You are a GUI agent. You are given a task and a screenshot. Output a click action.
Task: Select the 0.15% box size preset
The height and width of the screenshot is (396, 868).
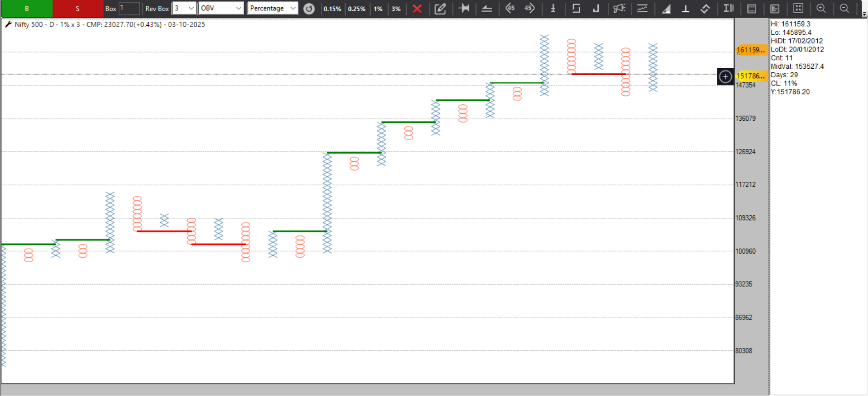coord(332,9)
